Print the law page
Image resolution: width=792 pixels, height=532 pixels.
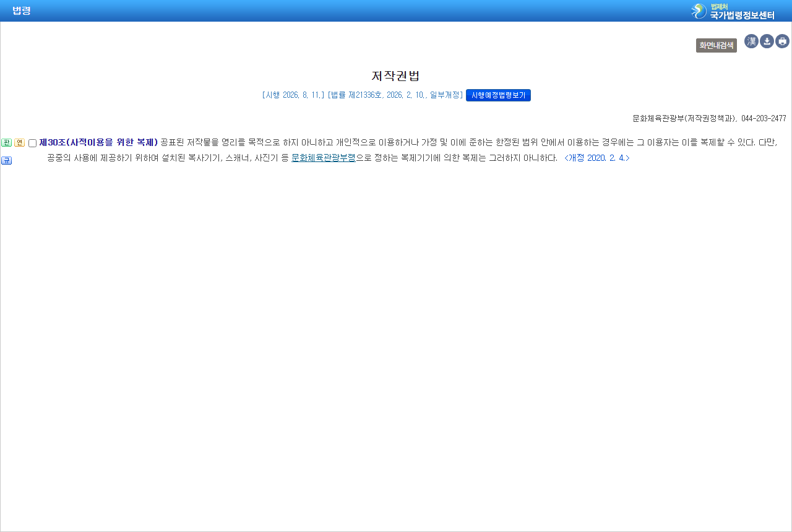(x=782, y=41)
